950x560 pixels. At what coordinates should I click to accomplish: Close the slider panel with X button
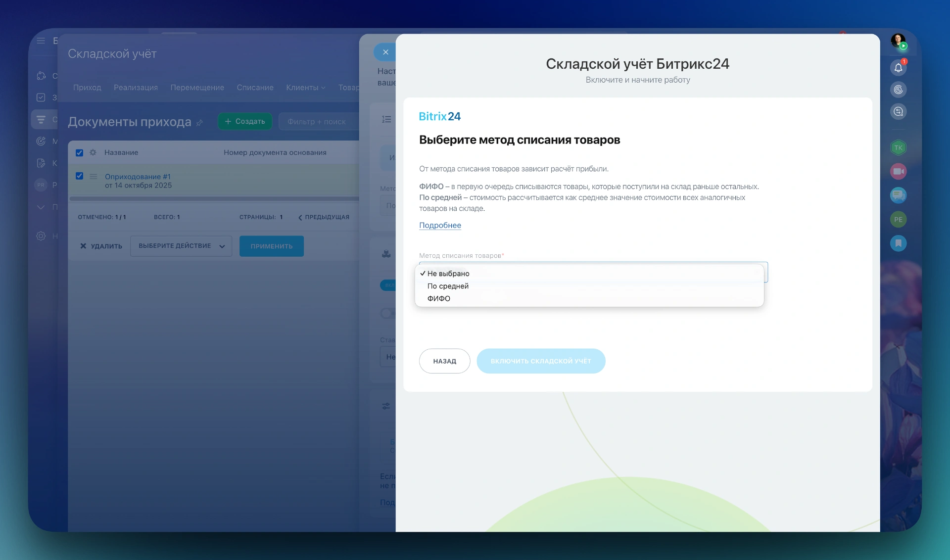click(385, 52)
